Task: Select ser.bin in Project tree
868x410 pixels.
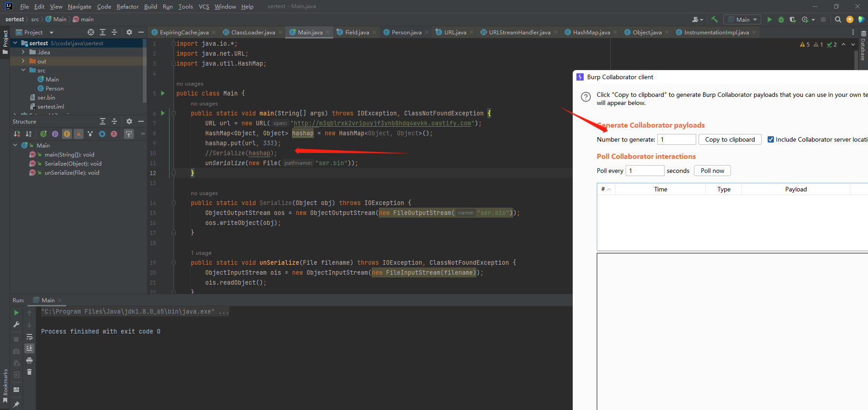Action: 46,97
